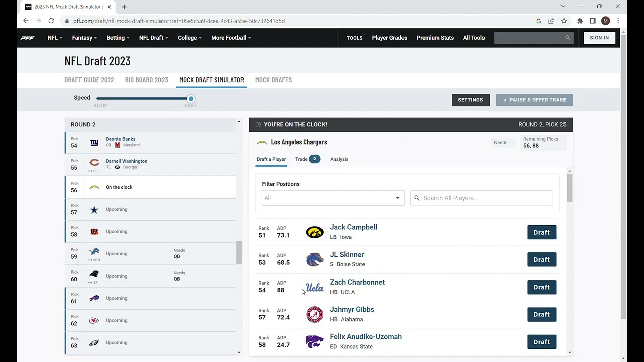Close the 2023 NFL Mock Draft Simulator tab
This screenshot has width=644, height=362.
coord(109,7)
